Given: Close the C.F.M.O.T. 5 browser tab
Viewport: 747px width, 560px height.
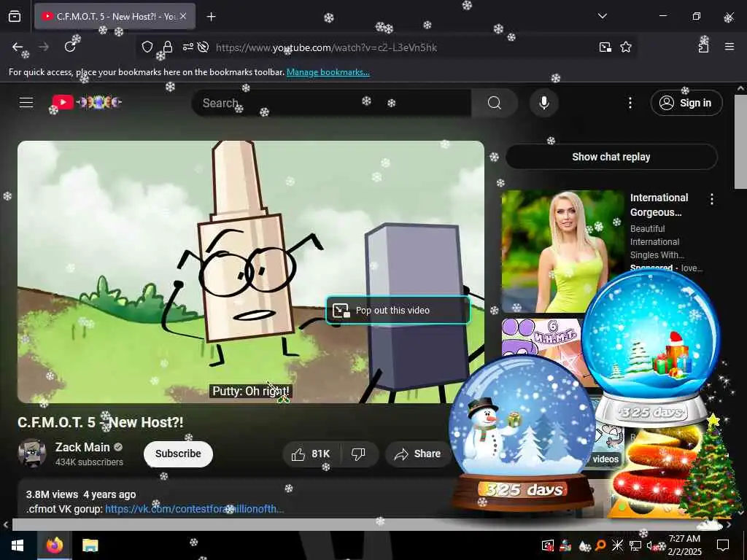Looking at the screenshot, I should [183, 16].
